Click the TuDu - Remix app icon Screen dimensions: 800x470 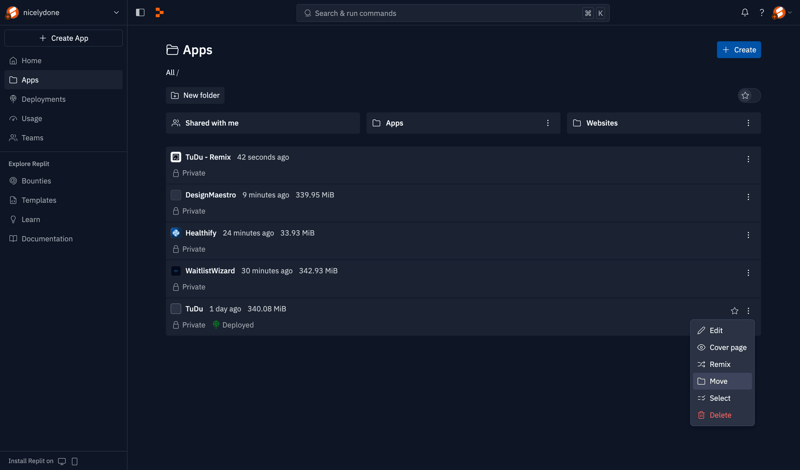[176, 157]
